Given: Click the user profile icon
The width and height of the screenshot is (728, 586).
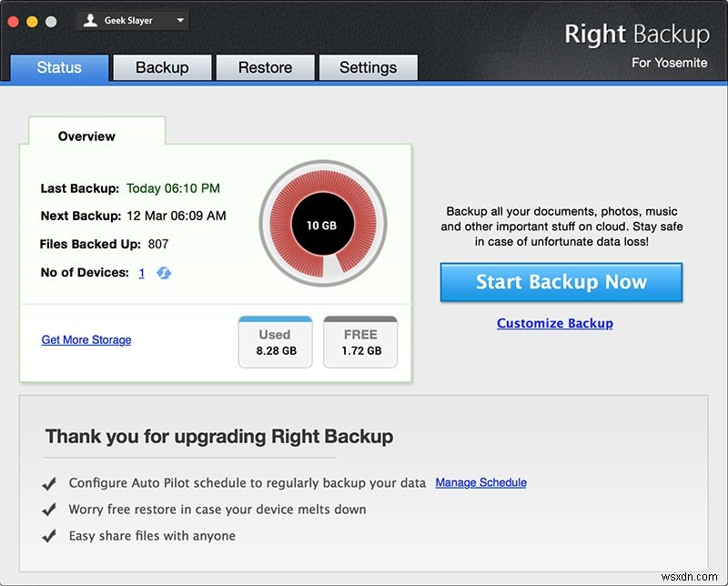Looking at the screenshot, I should click(90, 20).
